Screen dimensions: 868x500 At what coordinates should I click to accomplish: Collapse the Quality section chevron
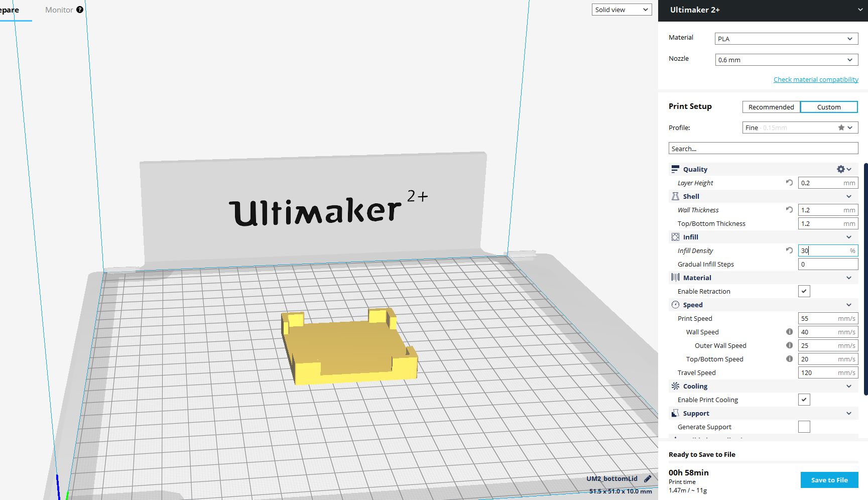point(849,169)
